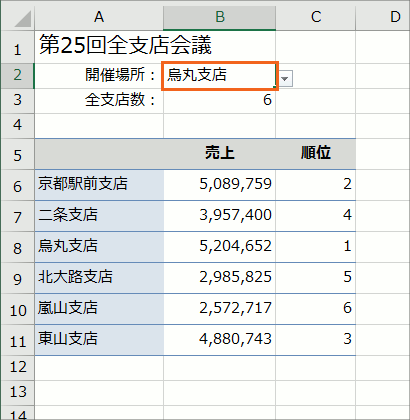Click the 順位 column heading cell
Image resolution: width=410 pixels, height=420 pixels.
[316, 154]
